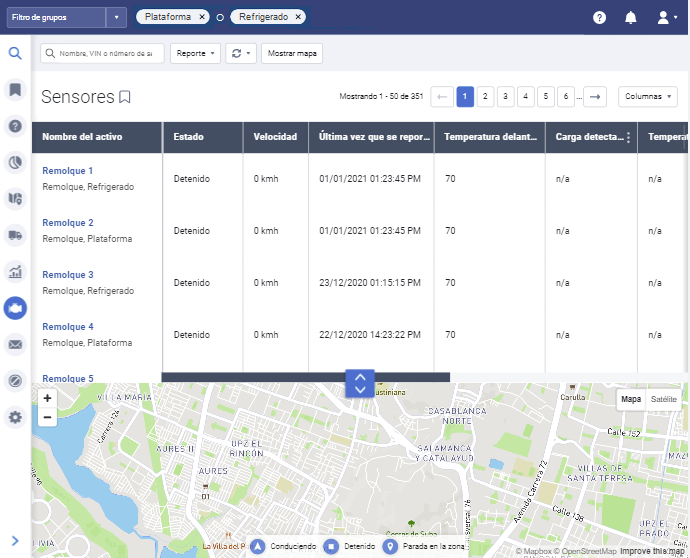Toggle the O operator between filters
Viewport: 690px width, 558px height.
coord(220,18)
